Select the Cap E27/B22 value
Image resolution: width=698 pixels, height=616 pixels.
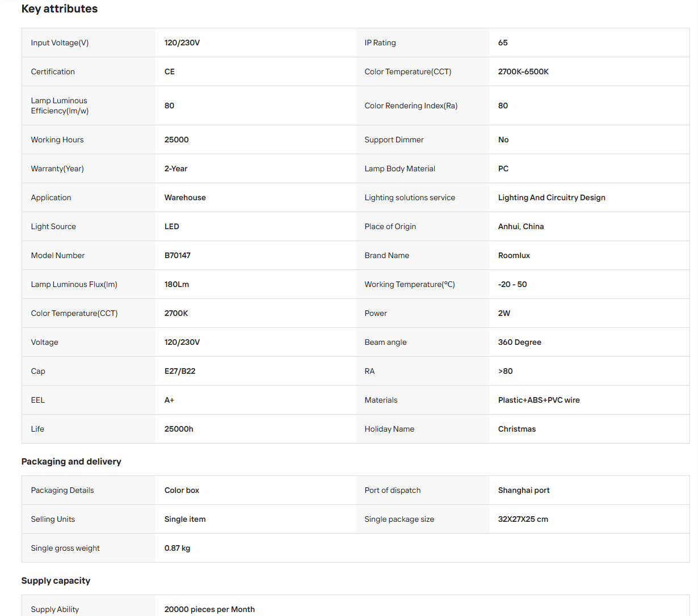pos(180,371)
